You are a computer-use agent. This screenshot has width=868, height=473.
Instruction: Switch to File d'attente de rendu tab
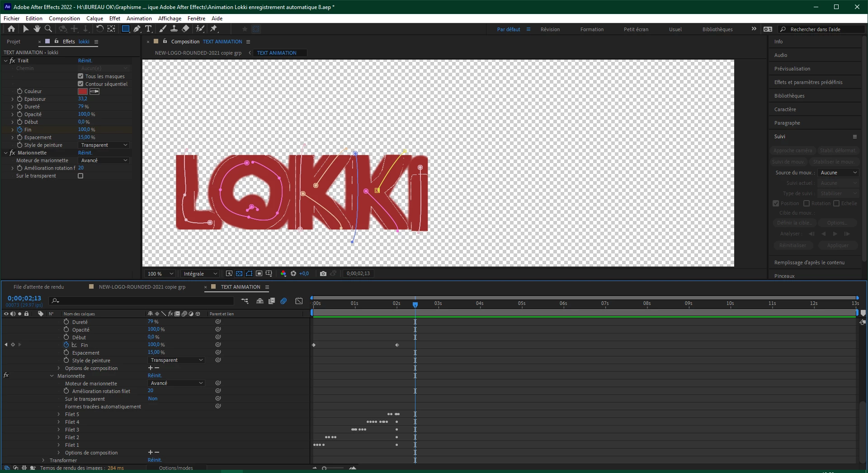click(x=38, y=287)
